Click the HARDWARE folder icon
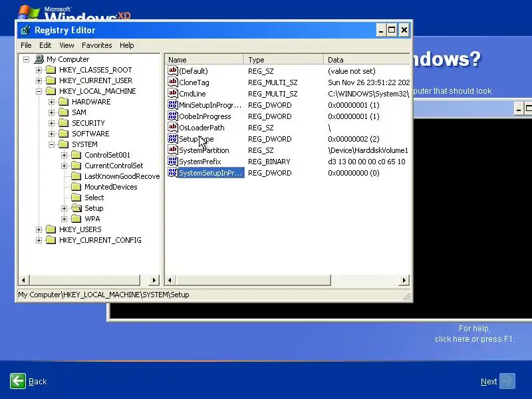Screen dimensions: 532x399 63,102
